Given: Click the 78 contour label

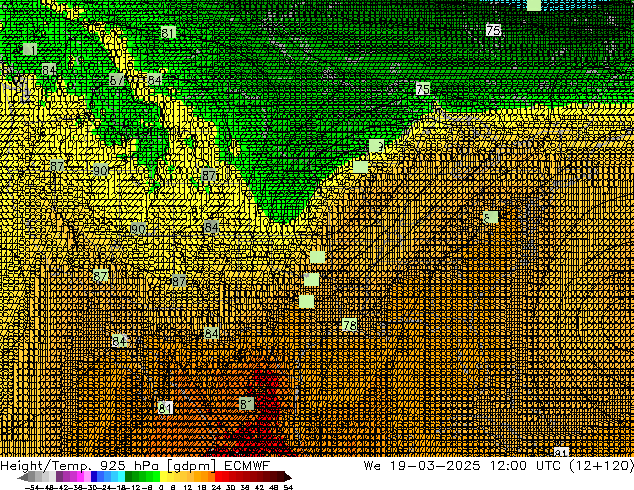Looking at the screenshot, I should [x=350, y=325].
